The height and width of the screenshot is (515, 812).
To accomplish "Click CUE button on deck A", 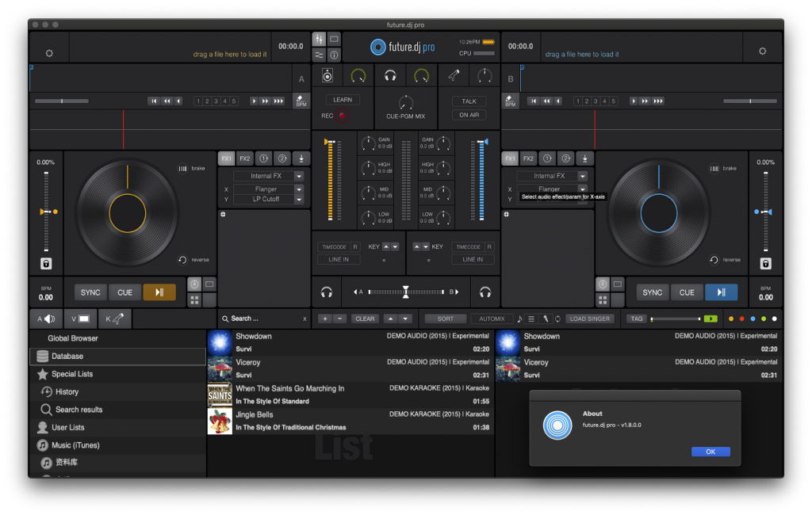I will point(124,292).
